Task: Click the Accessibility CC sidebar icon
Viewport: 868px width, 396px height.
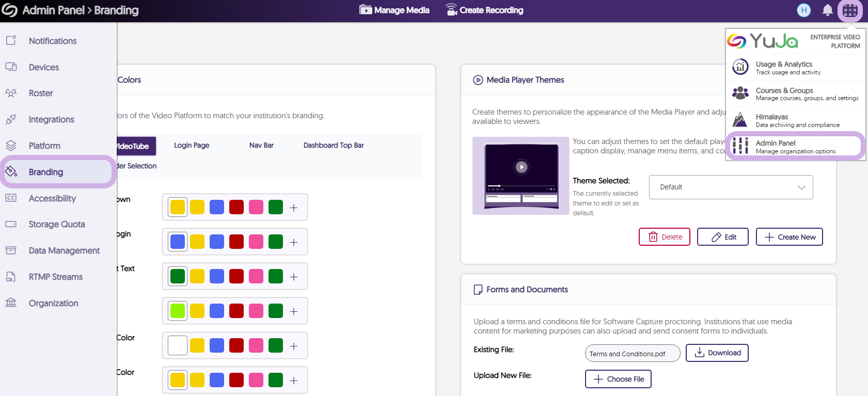Action: [x=11, y=198]
